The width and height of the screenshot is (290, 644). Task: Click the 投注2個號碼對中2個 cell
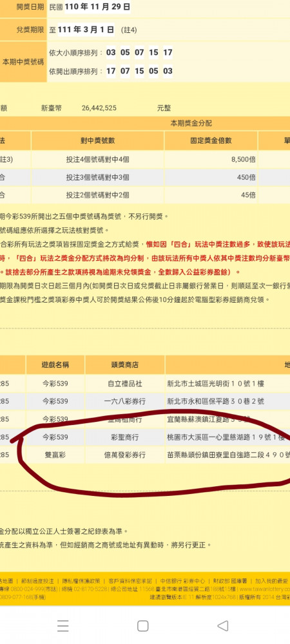click(x=97, y=194)
